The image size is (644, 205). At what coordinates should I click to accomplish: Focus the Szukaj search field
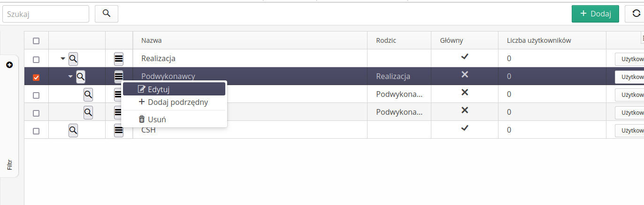coord(46,14)
